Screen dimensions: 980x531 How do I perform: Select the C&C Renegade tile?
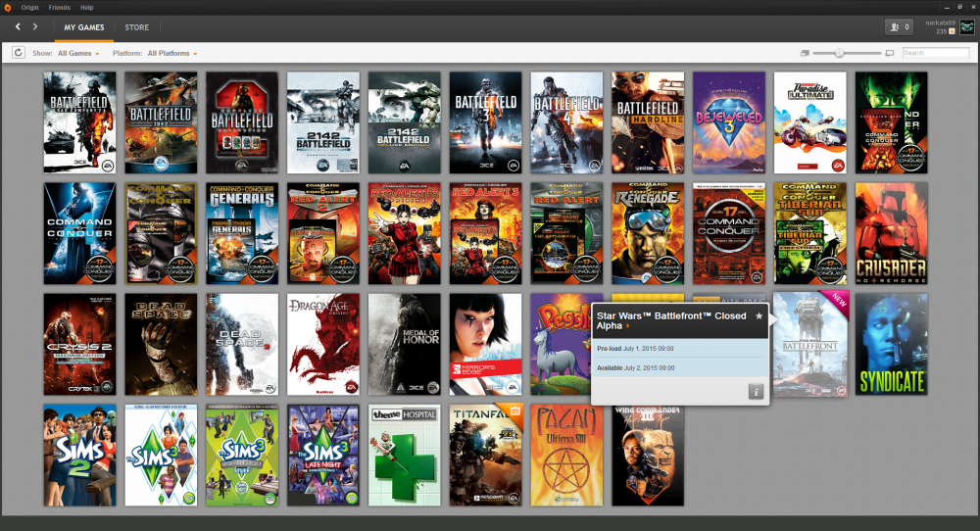648,233
